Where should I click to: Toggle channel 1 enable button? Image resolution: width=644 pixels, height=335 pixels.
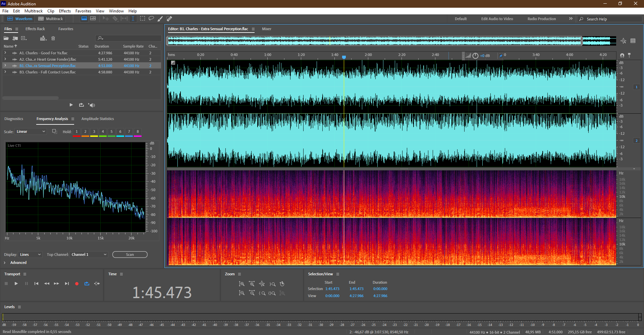(x=636, y=87)
